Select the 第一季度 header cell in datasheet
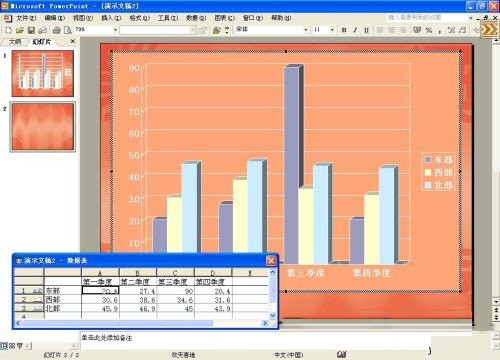 click(x=100, y=282)
